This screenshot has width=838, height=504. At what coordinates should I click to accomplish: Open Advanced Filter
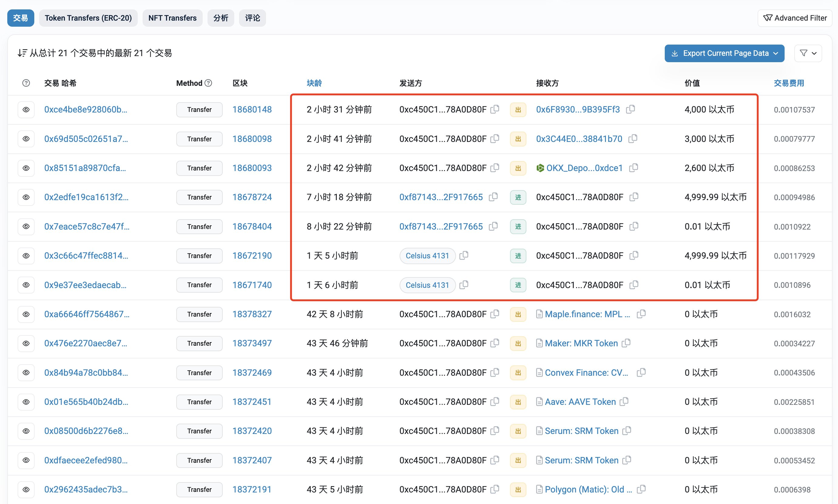tap(795, 18)
